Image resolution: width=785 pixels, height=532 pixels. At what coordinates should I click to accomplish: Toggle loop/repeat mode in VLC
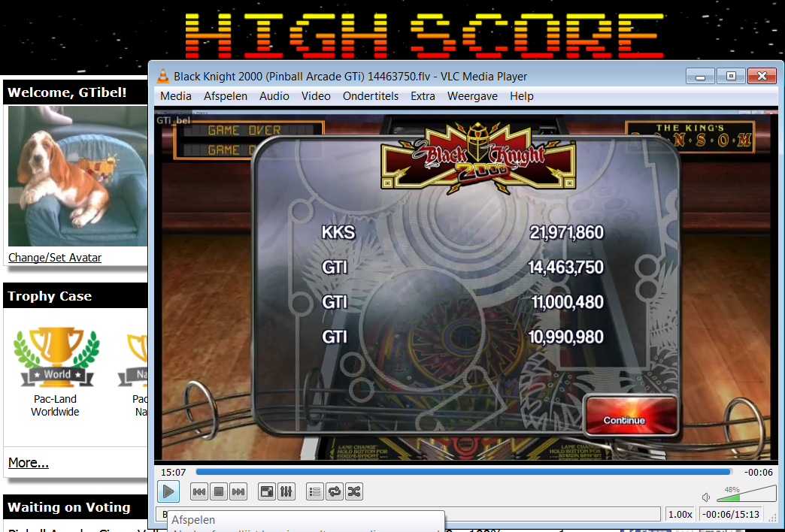tap(334, 491)
